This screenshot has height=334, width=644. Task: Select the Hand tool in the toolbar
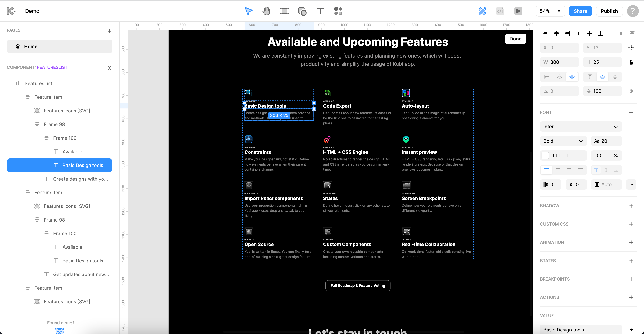click(266, 11)
